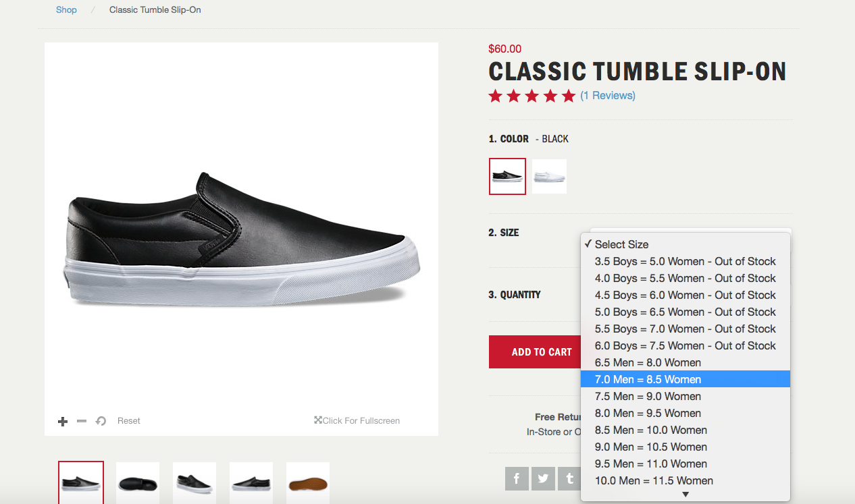
Task: Zoom into product image using plus icon
Action: click(62, 420)
